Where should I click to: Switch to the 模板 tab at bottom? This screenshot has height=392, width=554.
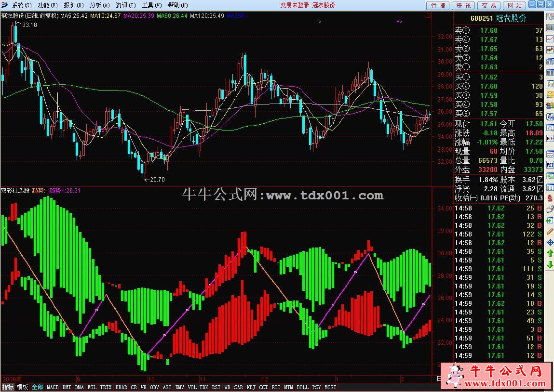[22, 387]
